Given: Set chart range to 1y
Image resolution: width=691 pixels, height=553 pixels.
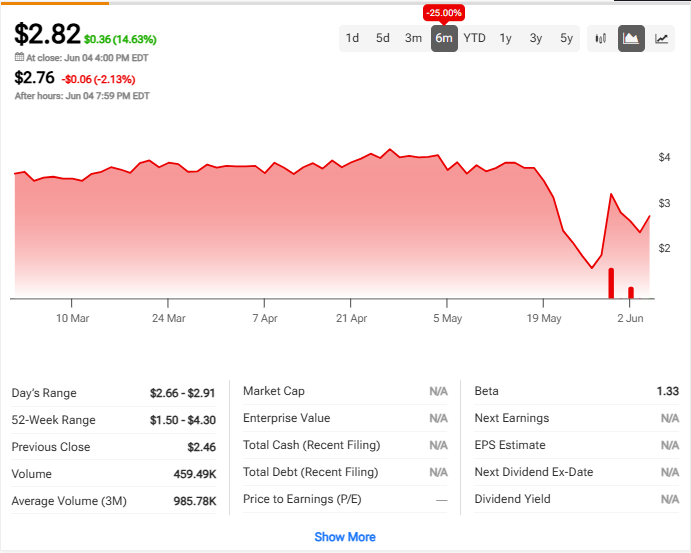Looking at the screenshot, I should pos(506,38).
